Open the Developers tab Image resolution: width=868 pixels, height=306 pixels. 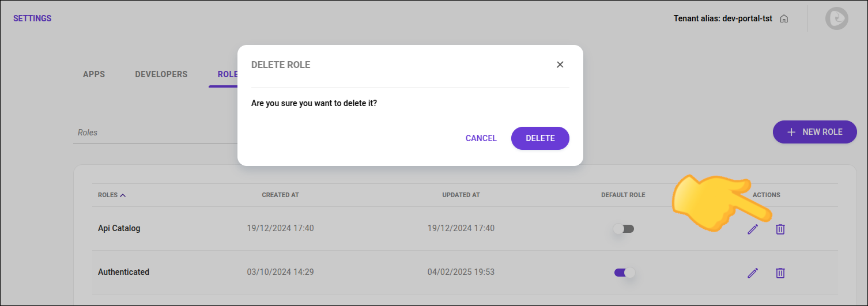click(x=161, y=74)
